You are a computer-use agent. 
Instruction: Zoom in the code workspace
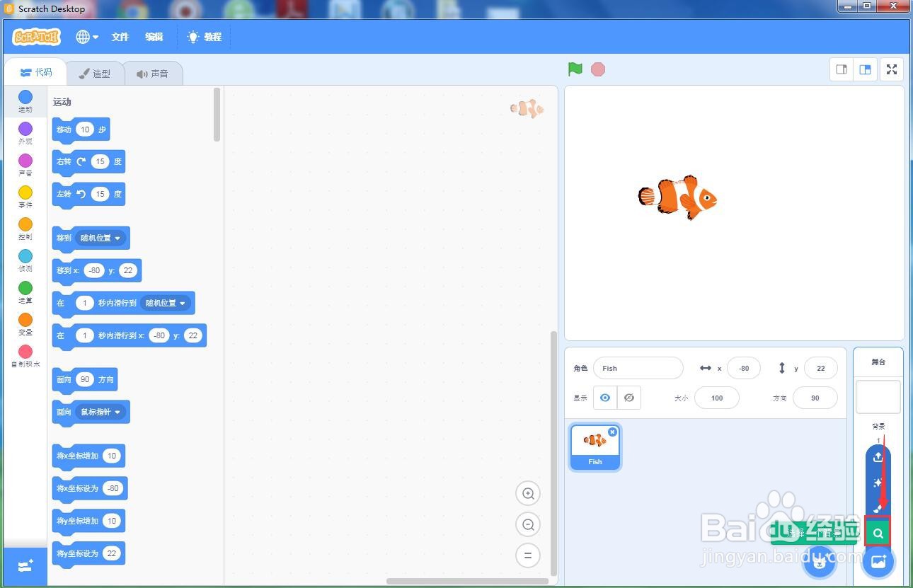click(528, 493)
